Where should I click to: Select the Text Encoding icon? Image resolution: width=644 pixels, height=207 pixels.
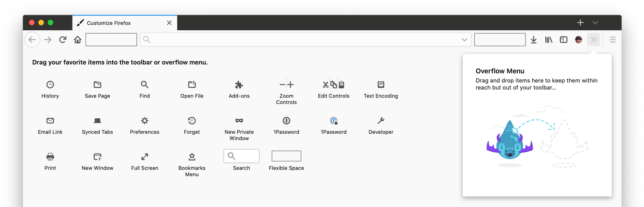tap(381, 84)
